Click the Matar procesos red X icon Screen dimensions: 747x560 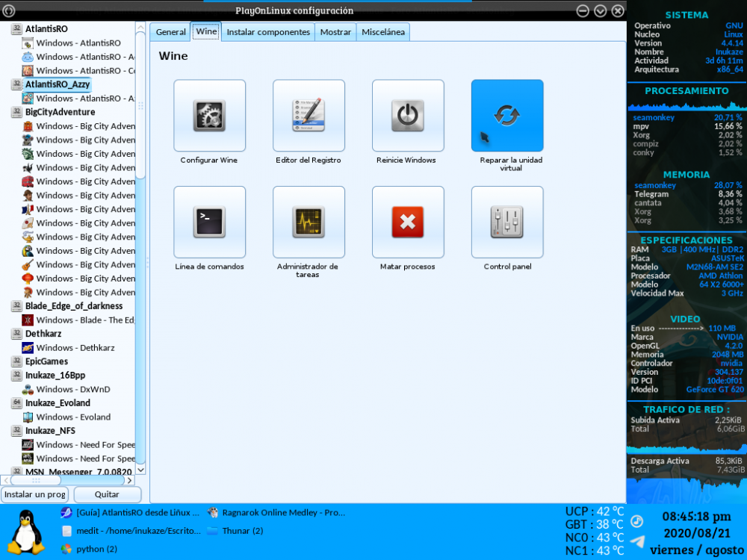(x=408, y=222)
